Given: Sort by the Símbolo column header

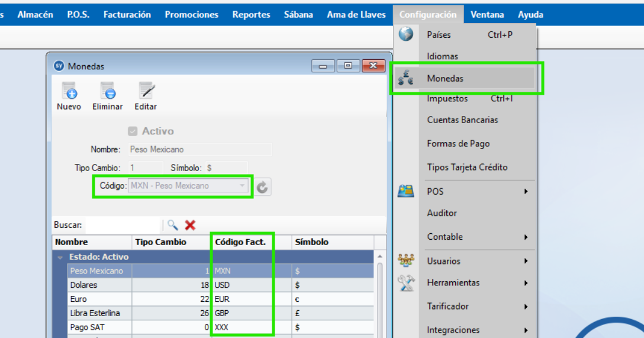Looking at the screenshot, I should tap(333, 242).
